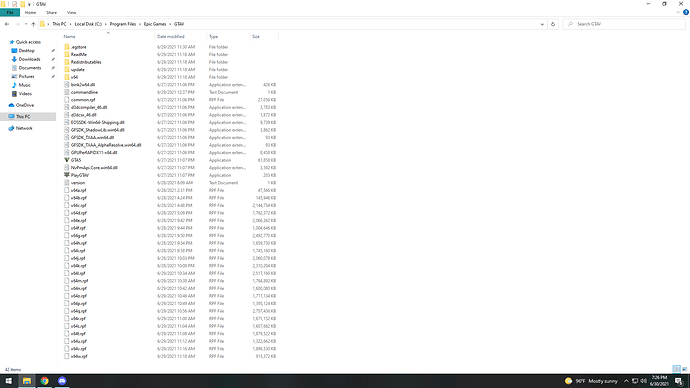Viewport: 690px width, 388px height.
Task: Open the Share ribbon tab
Action: point(51,12)
